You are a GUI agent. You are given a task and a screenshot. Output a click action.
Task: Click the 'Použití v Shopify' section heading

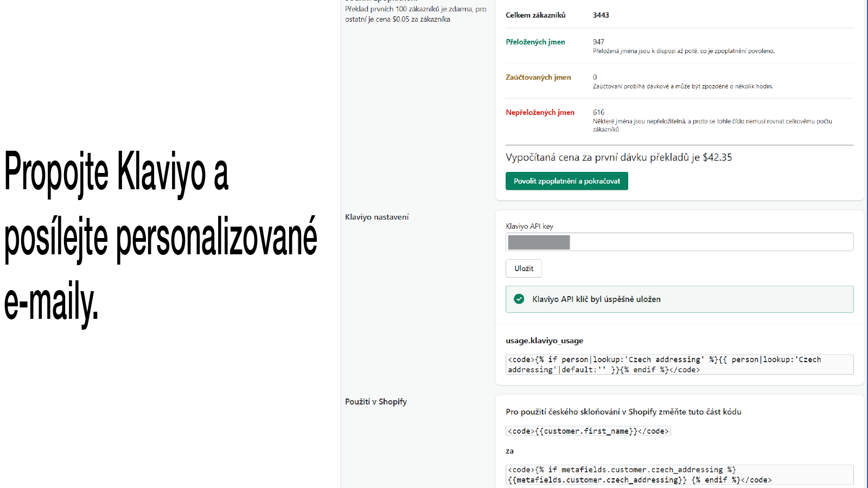(375, 402)
